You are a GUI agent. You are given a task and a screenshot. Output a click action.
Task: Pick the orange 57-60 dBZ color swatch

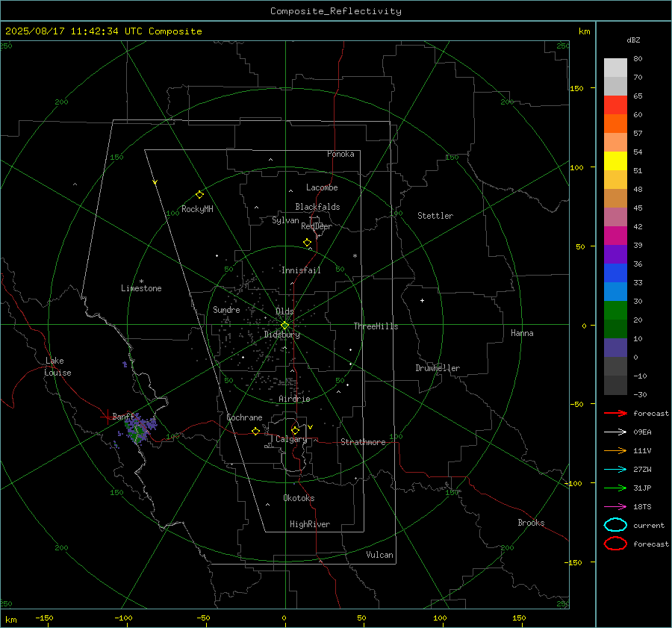click(x=615, y=123)
